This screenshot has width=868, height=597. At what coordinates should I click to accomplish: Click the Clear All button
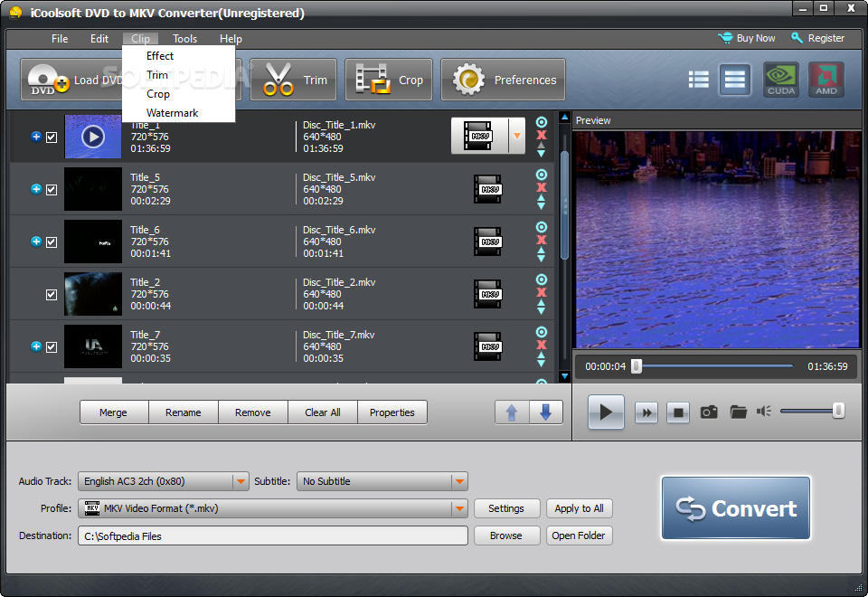coord(323,412)
